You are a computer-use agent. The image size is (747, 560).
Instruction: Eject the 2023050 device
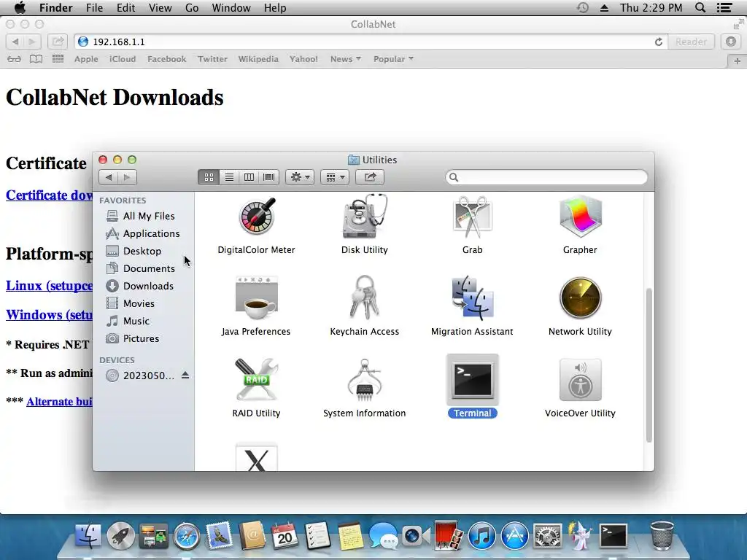pyautogui.click(x=185, y=376)
